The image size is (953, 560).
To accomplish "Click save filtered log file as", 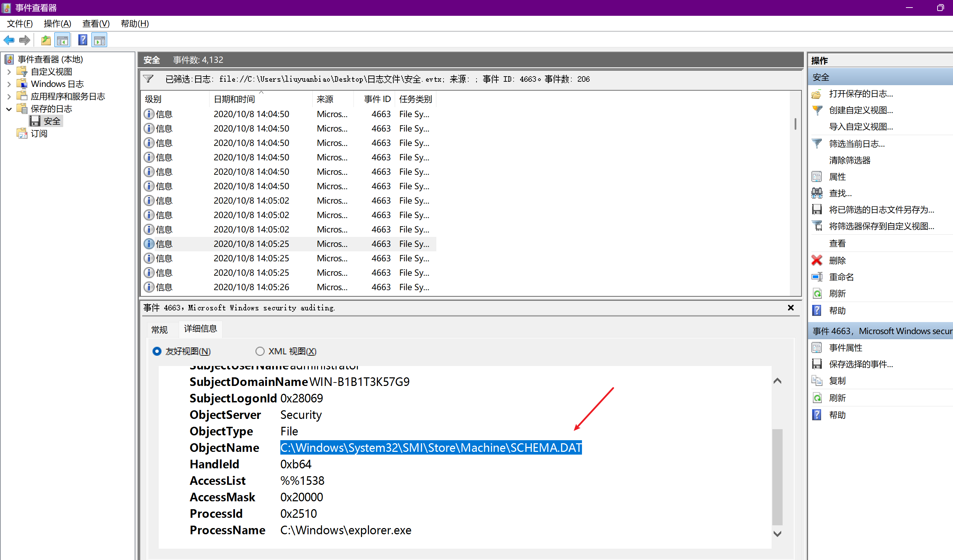I will (x=881, y=210).
